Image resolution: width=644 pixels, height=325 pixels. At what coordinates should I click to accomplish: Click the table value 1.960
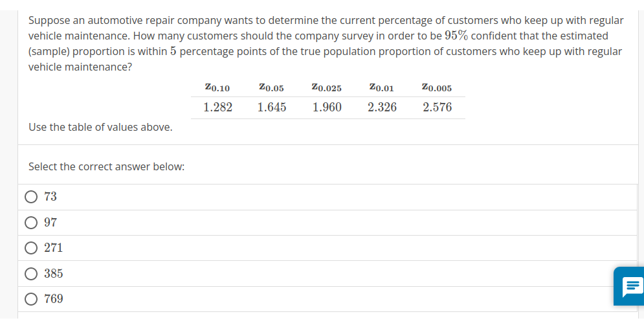tap(327, 107)
